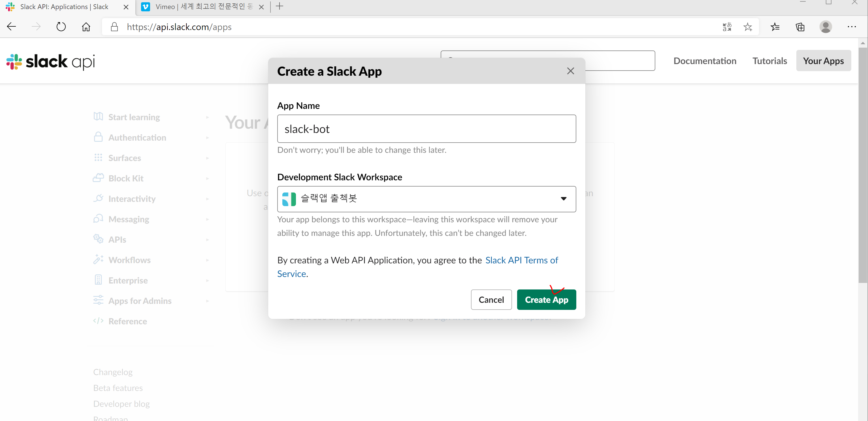Open the Development Slack Workspace dropdown
Image resolution: width=868 pixels, height=421 pixels.
[426, 199]
